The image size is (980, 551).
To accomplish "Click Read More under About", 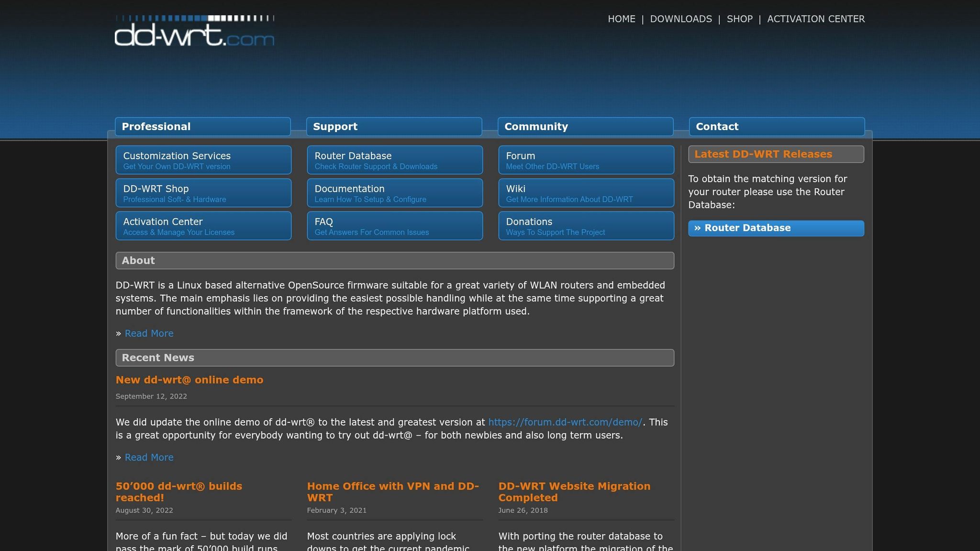I will pyautogui.click(x=149, y=333).
